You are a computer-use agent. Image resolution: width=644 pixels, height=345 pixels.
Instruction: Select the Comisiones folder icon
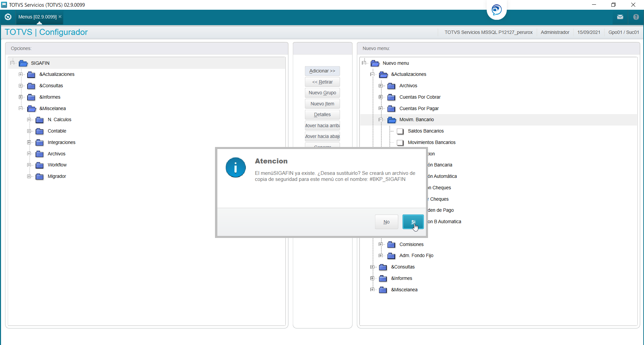point(391,245)
